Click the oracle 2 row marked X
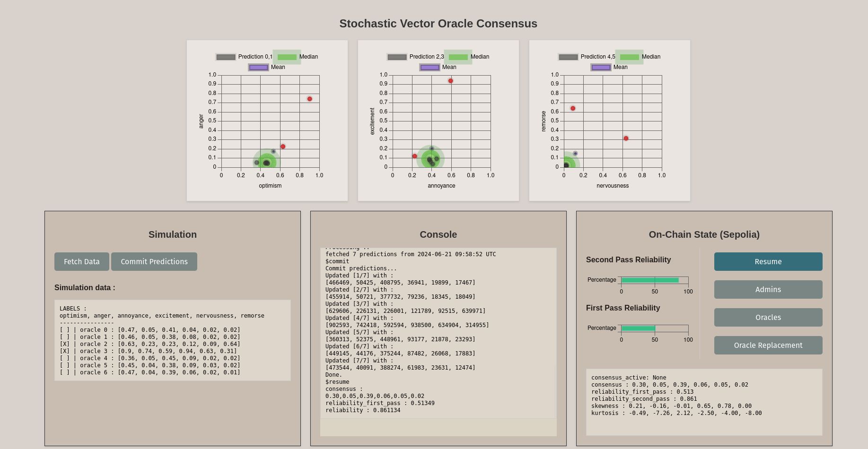 [x=150, y=344]
